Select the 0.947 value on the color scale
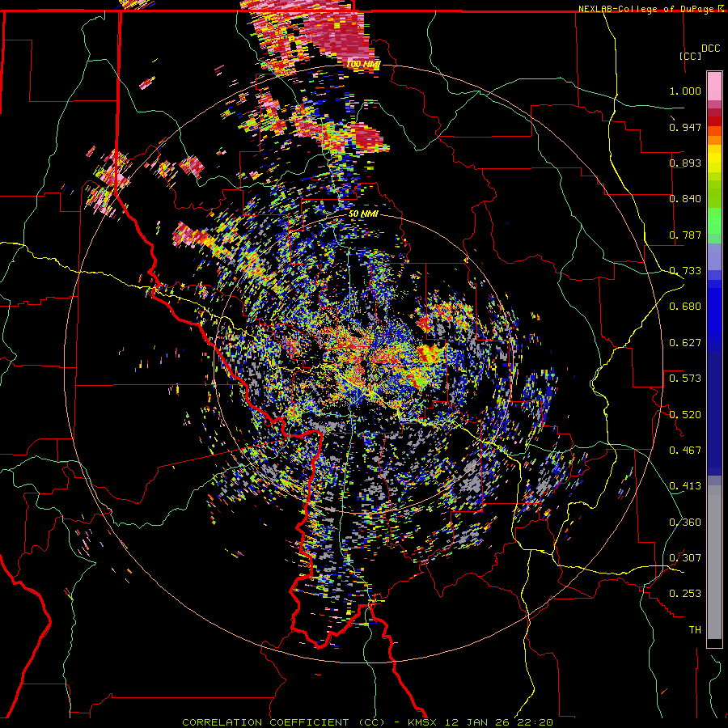 [x=685, y=127]
